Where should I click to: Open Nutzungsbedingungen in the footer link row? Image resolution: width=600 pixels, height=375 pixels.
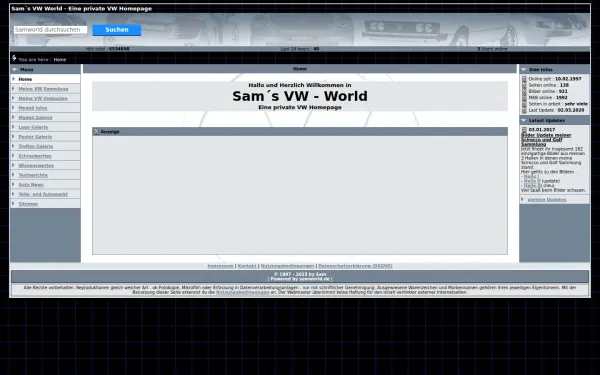(287, 266)
